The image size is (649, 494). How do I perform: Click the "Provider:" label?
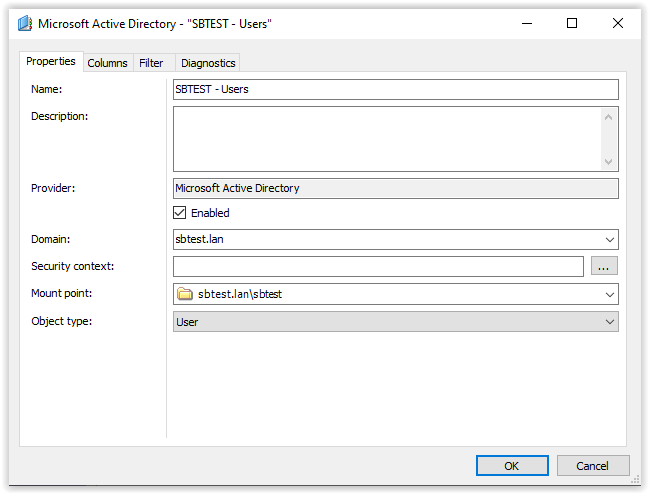pyautogui.click(x=53, y=188)
